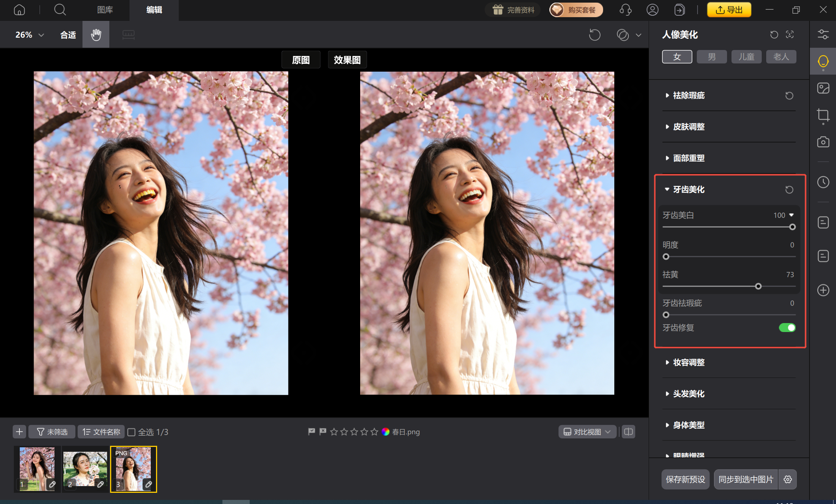The width and height of the screenshot is (836, 504).
Task: Click 同步到选中图片 button
Action: tap(746, 479)
